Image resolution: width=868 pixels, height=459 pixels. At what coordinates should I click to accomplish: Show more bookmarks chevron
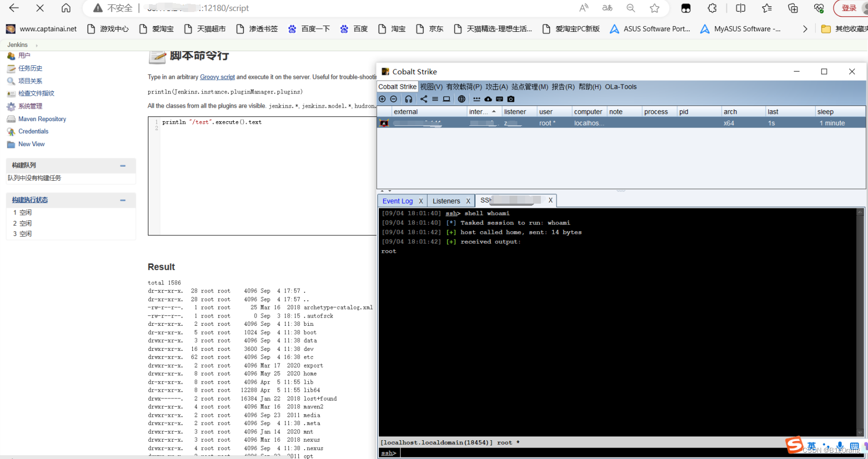tap(805, 29)
